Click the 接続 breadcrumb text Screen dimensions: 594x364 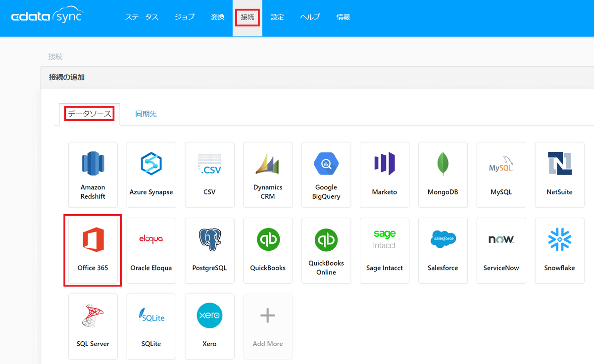click(x=55, y=56)
